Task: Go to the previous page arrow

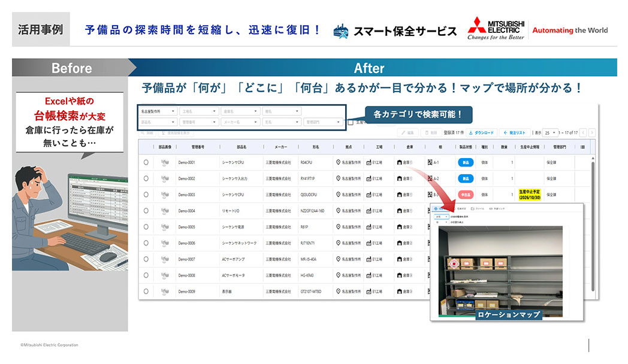Action: point(583,132)
